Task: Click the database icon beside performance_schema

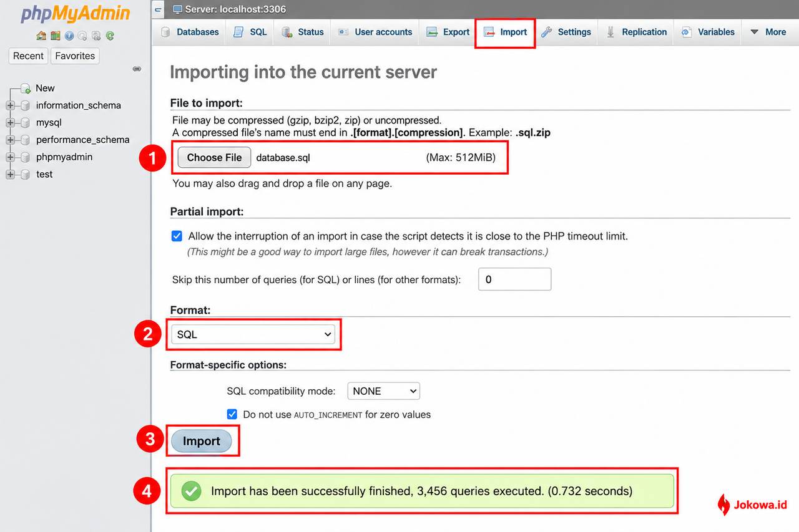Action: [25, 140]
